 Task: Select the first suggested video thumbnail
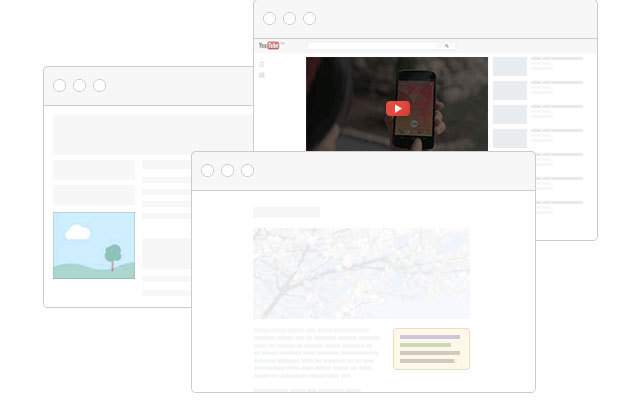point(510,67)
